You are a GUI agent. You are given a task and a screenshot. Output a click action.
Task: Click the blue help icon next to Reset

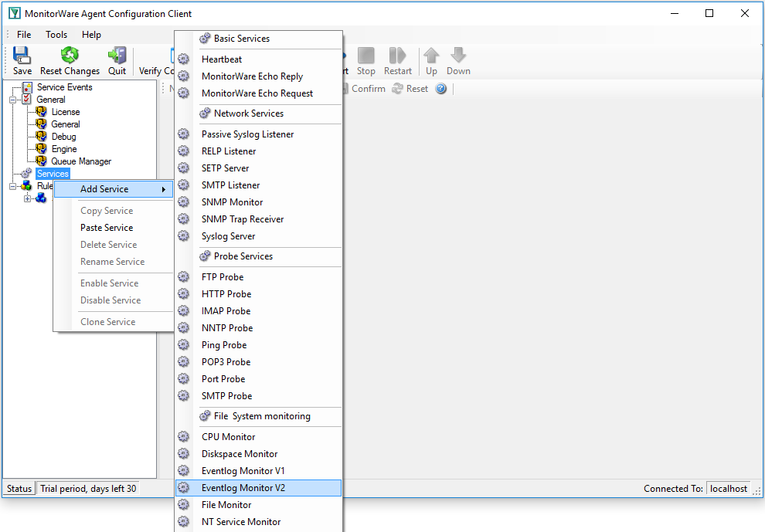point(441,89)
